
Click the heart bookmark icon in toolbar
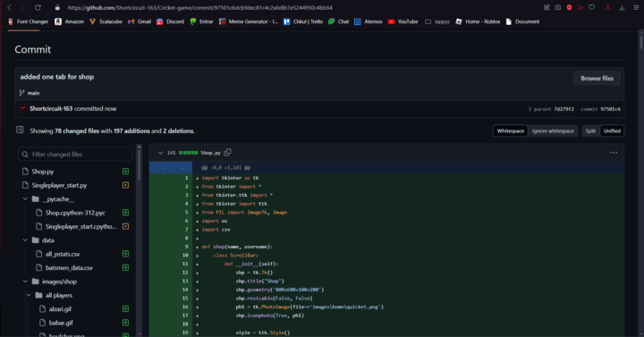[x=592, y=7]
